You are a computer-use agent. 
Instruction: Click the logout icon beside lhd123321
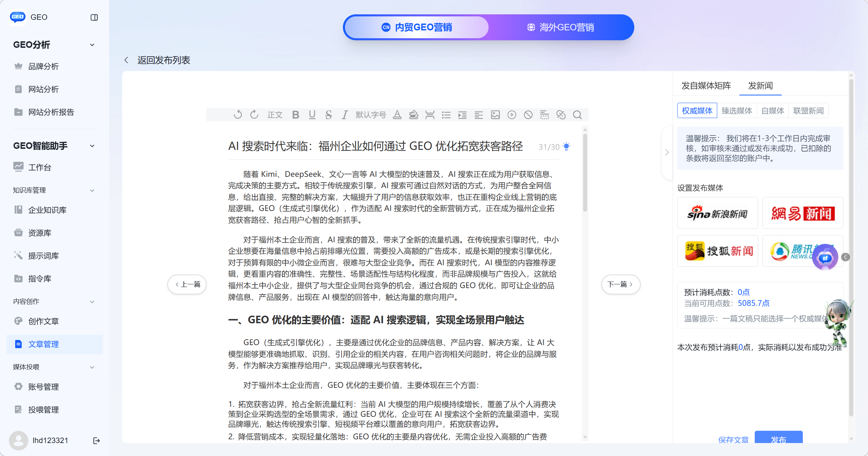[97, 441]
